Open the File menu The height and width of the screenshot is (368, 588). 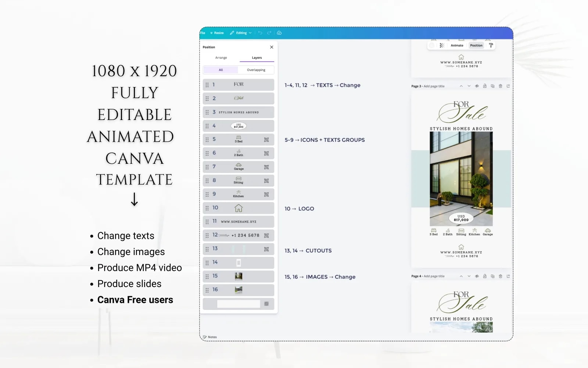pos(202,33)
